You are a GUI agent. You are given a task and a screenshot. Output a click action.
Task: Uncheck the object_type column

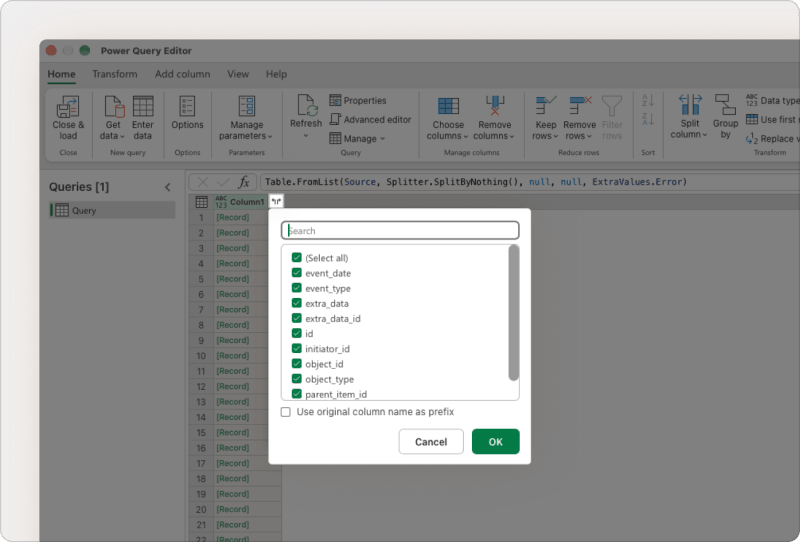[x=296, y=379]
